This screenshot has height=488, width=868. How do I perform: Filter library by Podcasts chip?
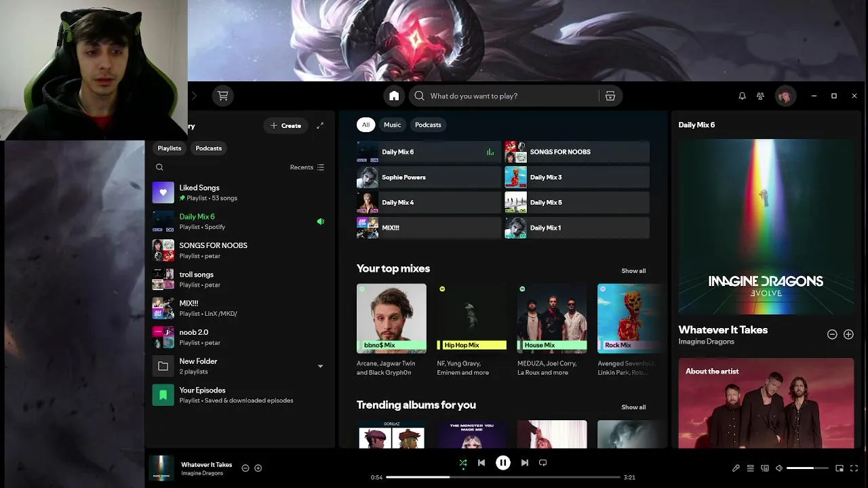208,148
